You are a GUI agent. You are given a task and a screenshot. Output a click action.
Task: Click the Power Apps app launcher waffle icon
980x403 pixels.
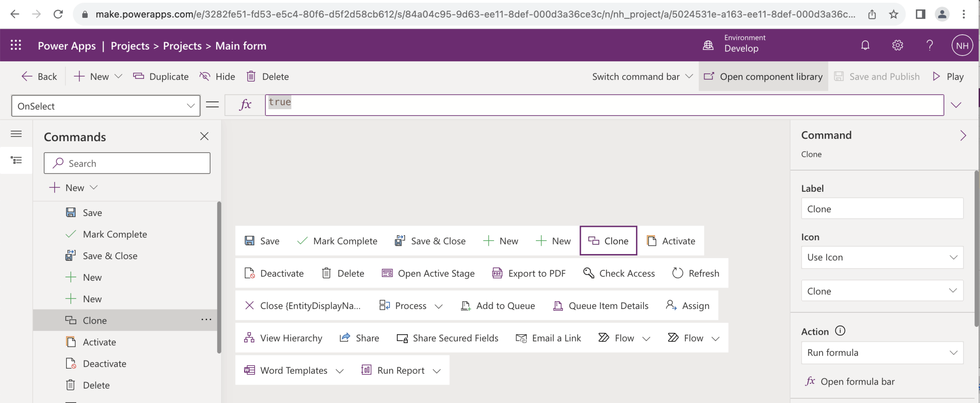click(x=16, y=45)
